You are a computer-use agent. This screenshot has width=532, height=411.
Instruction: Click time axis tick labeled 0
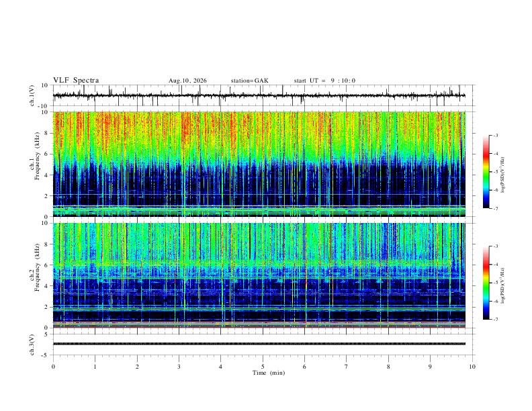coord(53,367)
